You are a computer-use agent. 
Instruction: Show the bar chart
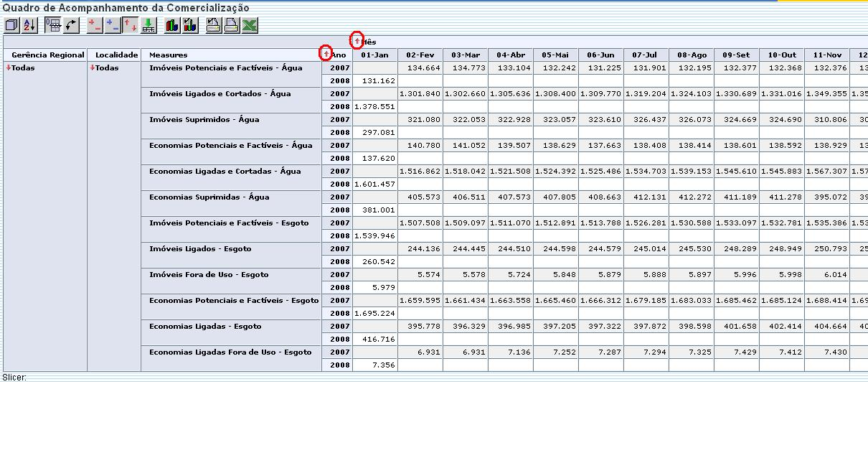(172, 25)
